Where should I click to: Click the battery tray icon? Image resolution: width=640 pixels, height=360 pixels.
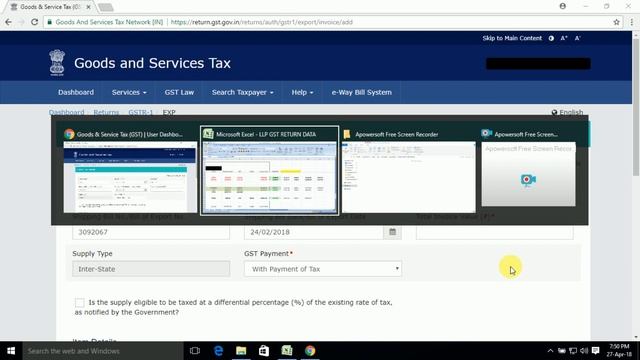pos(562,351)
